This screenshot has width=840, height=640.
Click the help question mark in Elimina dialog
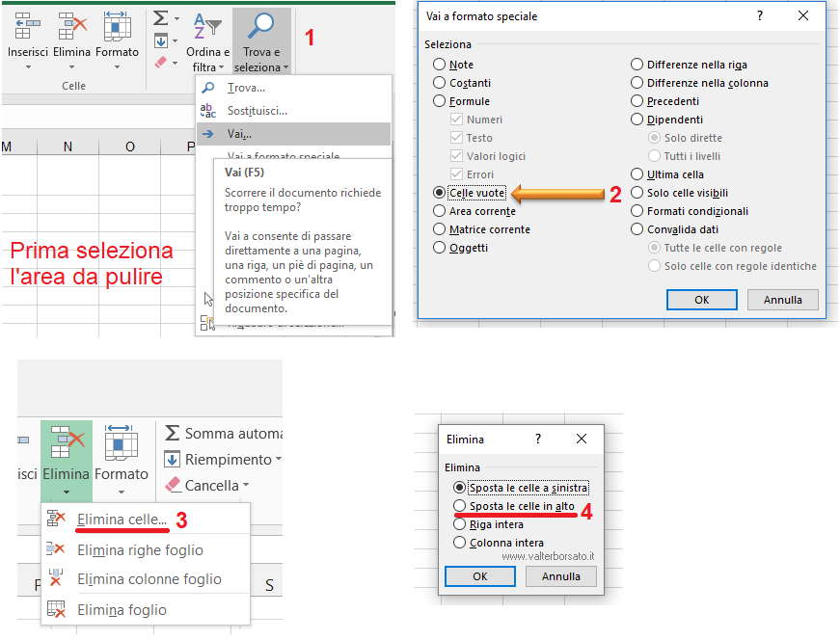click(537, 440)
